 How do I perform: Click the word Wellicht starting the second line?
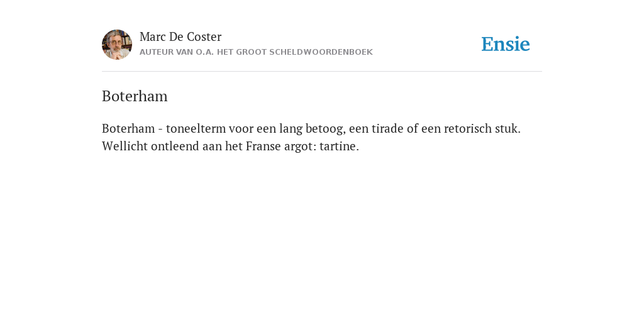coord(125,146)
